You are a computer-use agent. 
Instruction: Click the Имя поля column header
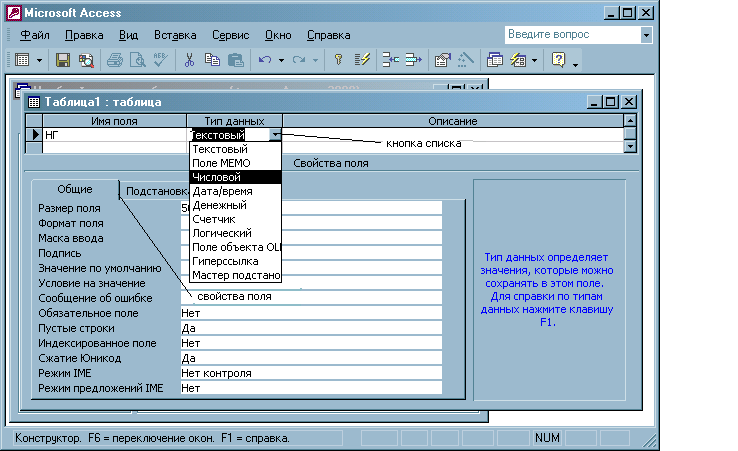114,121
